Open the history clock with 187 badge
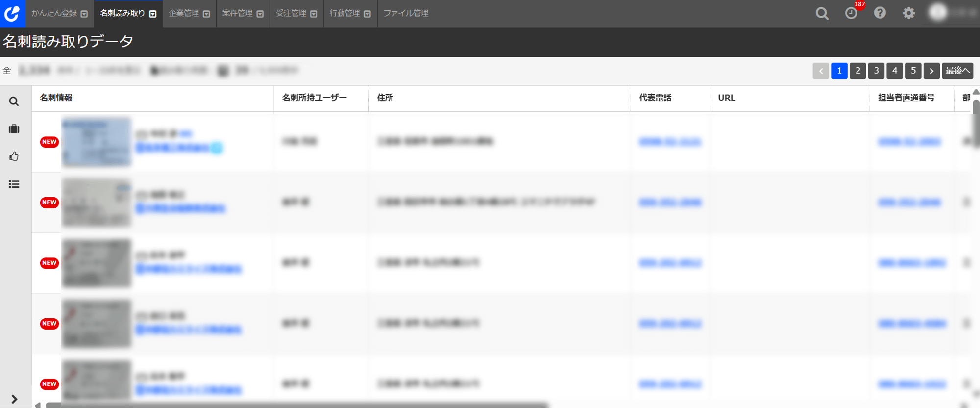Screen dimensions: 980x408 (851, 13)
